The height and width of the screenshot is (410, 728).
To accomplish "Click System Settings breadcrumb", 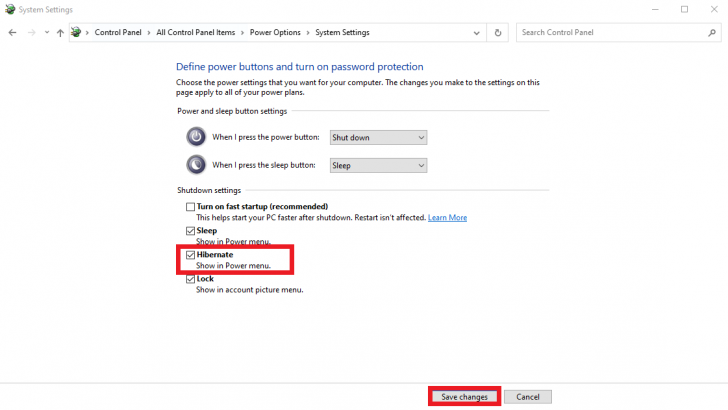I will [x=343, y=33].
